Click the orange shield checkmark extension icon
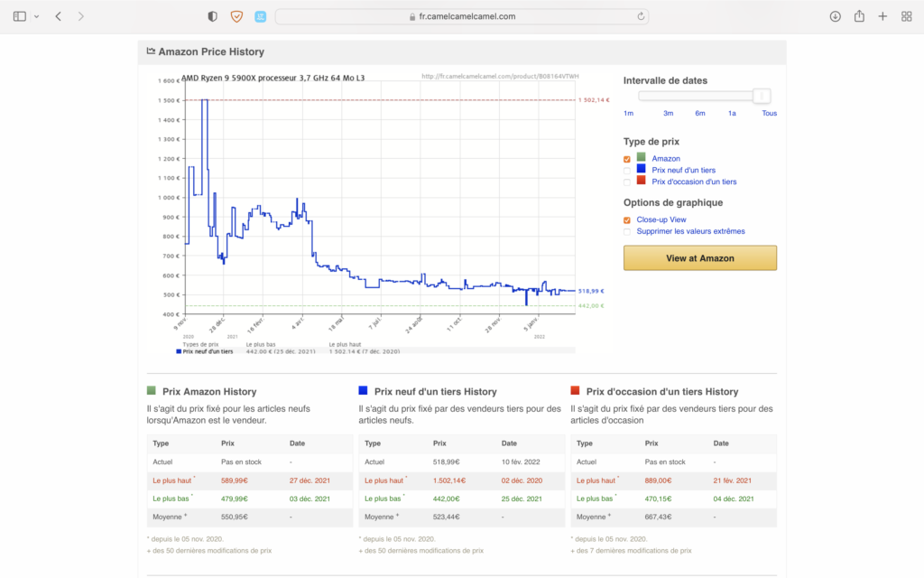This screenshot has width=924, height=578. point(236,16)
